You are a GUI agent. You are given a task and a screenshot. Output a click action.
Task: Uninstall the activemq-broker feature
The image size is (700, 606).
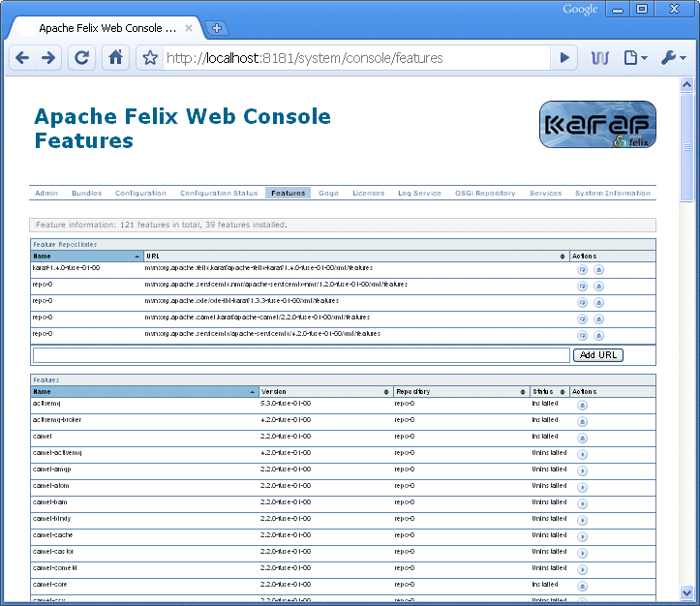point(582,422)
